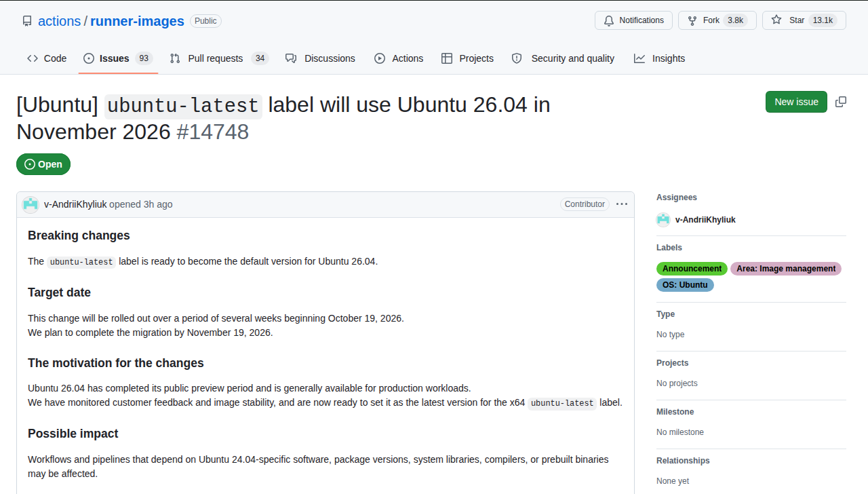Click the star count 13.1k
The height and width of the screenshot is (494, 868).
(823, 20)
